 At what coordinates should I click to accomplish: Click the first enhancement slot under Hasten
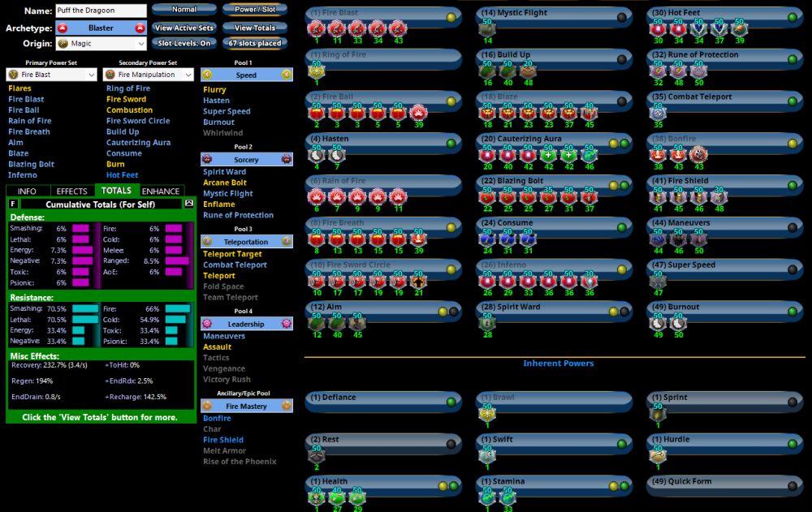(x=316, y=155)
